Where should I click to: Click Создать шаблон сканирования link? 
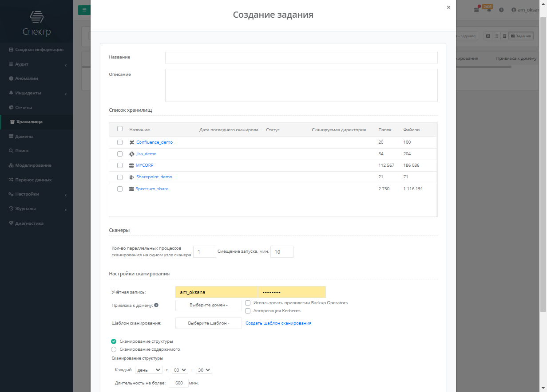tap(278, 323)
